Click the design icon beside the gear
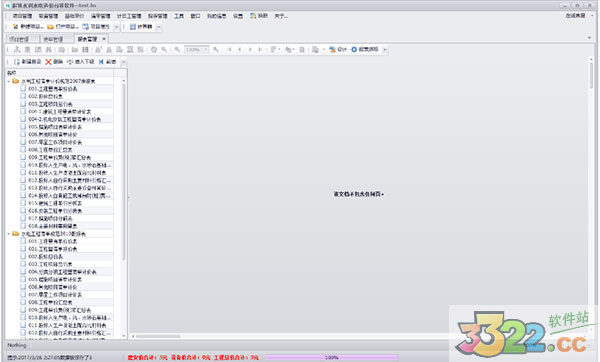The width and height of the screenshot is (600, 362). [332, 49]
